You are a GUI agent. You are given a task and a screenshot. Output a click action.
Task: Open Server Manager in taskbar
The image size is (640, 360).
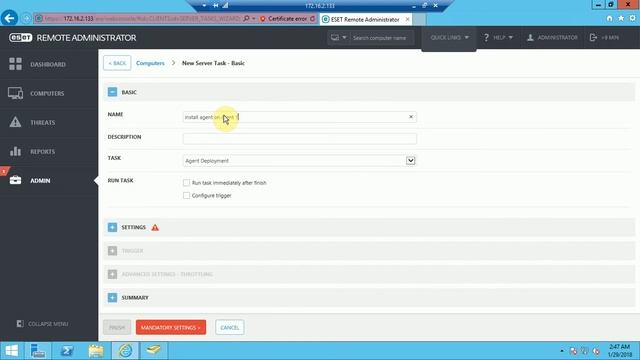38,351
